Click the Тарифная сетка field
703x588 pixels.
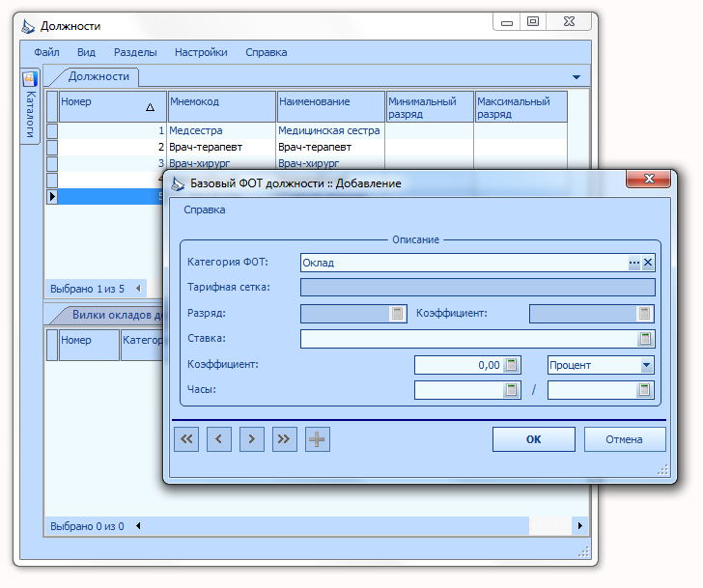(477, 288)
